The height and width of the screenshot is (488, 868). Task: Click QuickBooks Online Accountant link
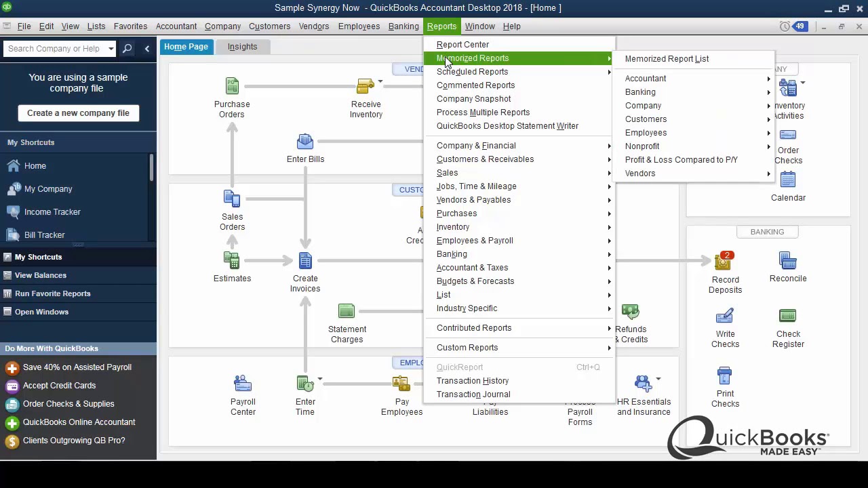(x=79, y=422)
